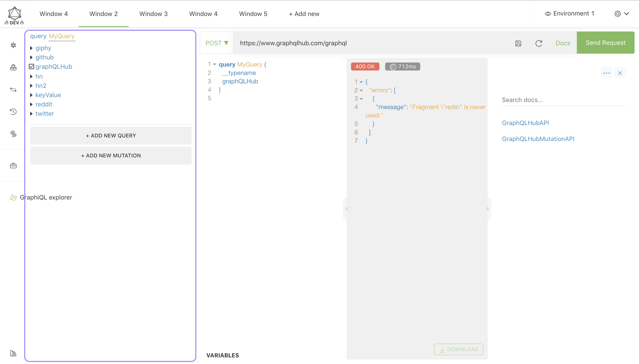Expand the reddit field tree
639x364 pixels.
[x=31, y=104]
